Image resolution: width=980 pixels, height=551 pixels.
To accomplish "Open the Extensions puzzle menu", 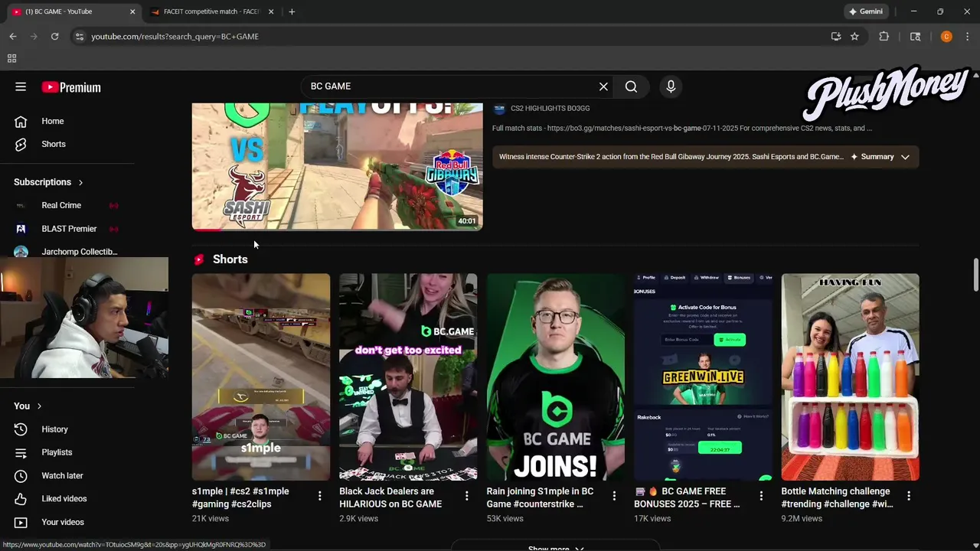I will point(884,36).
